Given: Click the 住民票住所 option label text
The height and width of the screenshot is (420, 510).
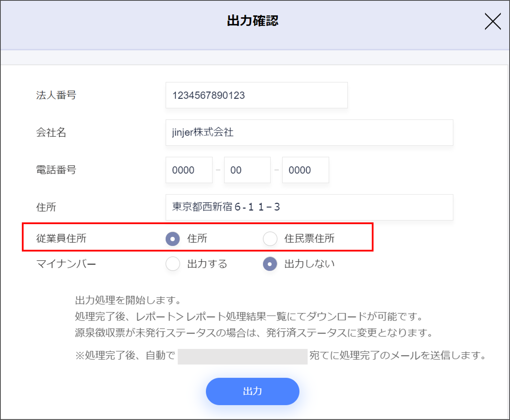Looking at the screenshot, I should 309,239.
